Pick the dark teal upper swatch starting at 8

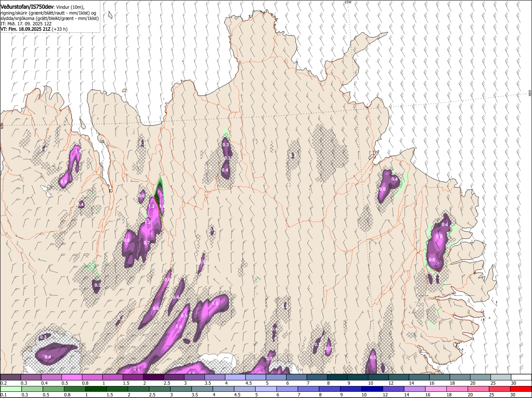pyautogui.click(x=337, y=377)
